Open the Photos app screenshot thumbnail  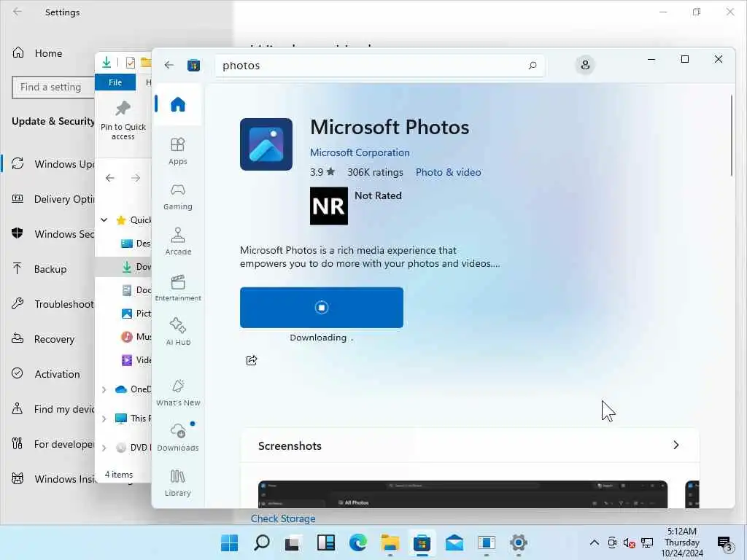462,494
